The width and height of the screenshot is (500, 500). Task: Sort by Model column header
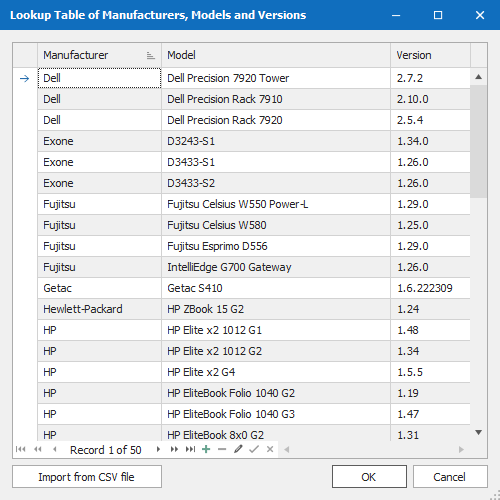[x=276, y=55]
